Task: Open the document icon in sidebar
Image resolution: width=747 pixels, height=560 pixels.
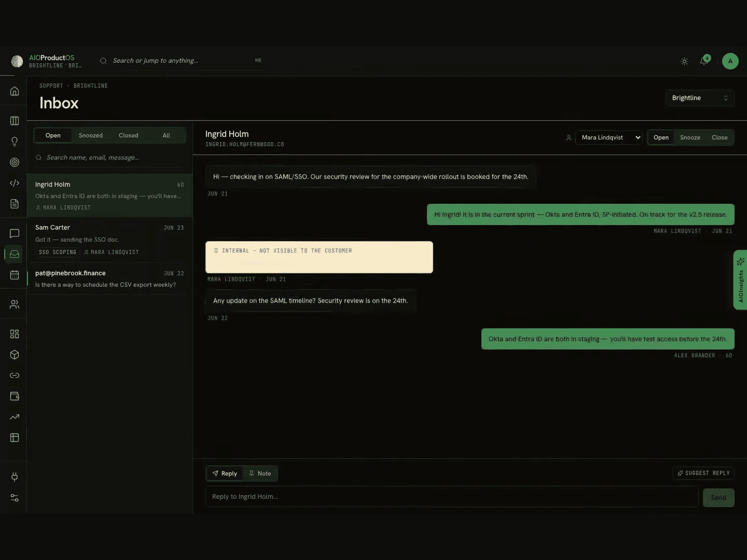Action: (x=15, y=204)
